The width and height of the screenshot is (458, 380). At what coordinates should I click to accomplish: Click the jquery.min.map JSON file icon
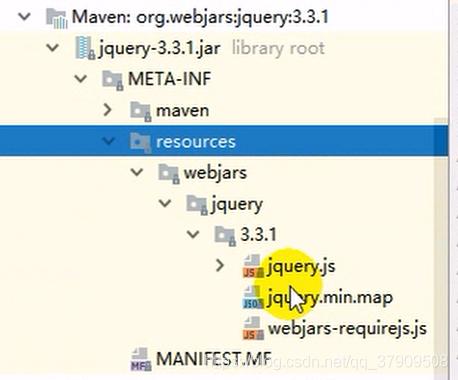click(253, 297)
